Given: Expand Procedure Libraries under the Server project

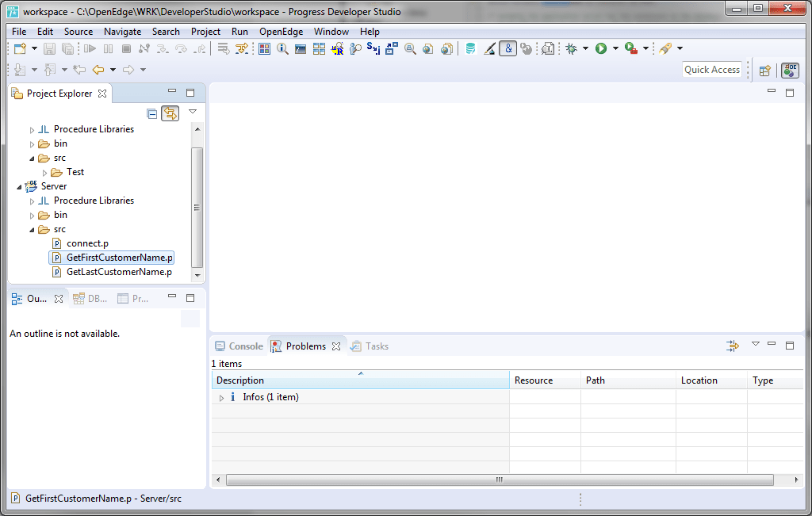Looking at the screenshot, I should point(32,201).
